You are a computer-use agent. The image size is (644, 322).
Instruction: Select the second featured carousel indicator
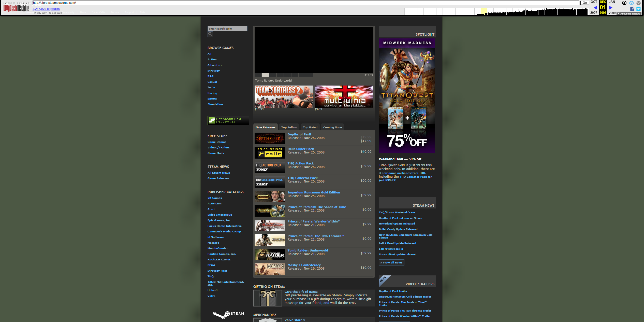pyautogui.click(x=265, y=75)
